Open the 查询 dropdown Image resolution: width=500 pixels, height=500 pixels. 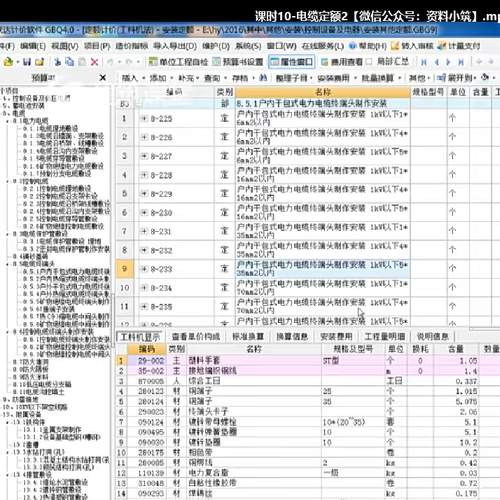[215, 78]
